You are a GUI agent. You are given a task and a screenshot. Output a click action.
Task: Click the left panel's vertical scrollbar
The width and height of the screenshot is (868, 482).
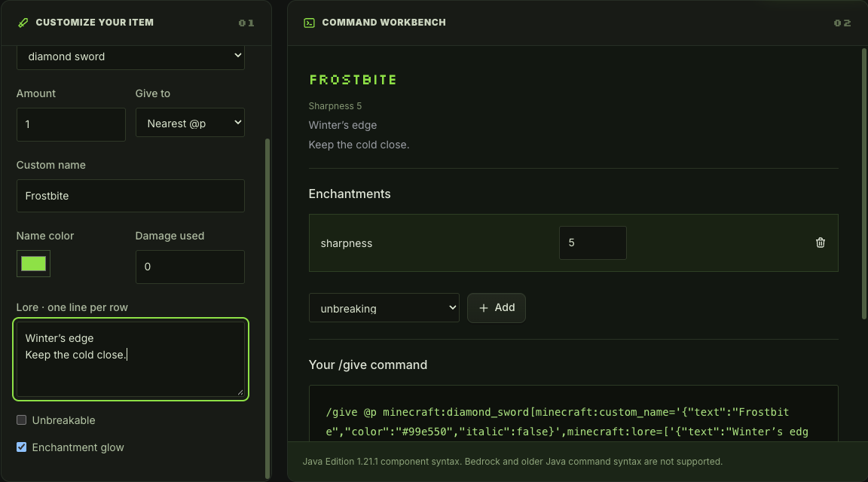tap(267, 308)
